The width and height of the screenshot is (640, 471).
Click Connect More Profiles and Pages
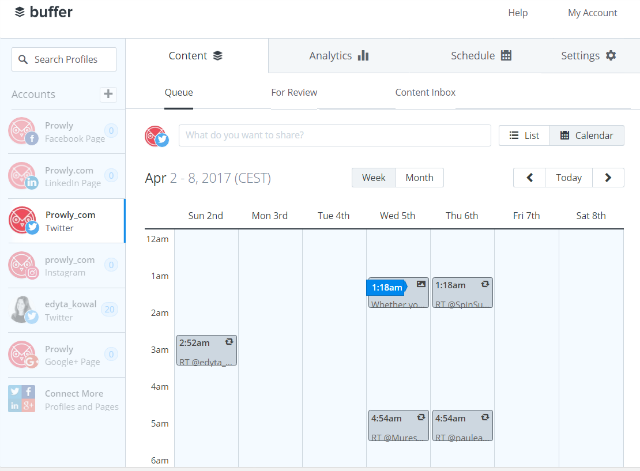[66, 400]
